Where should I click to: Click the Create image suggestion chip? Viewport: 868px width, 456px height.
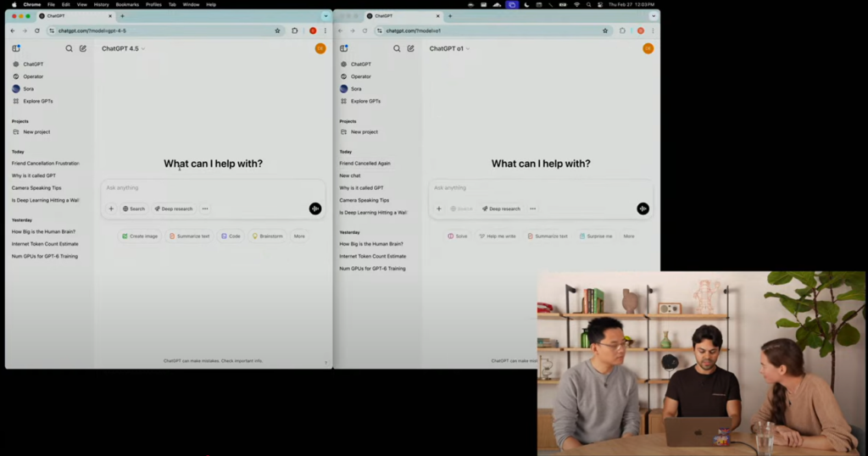(x=140, y=236)
